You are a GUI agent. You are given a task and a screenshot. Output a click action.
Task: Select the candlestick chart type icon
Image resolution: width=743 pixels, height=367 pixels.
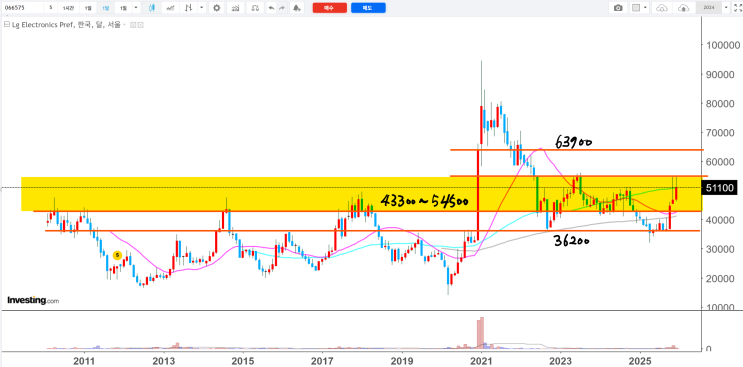tap(152, 8)
